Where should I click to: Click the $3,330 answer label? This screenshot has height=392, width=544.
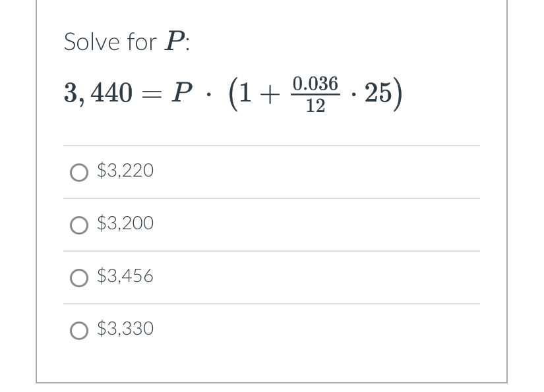(125, 328)
